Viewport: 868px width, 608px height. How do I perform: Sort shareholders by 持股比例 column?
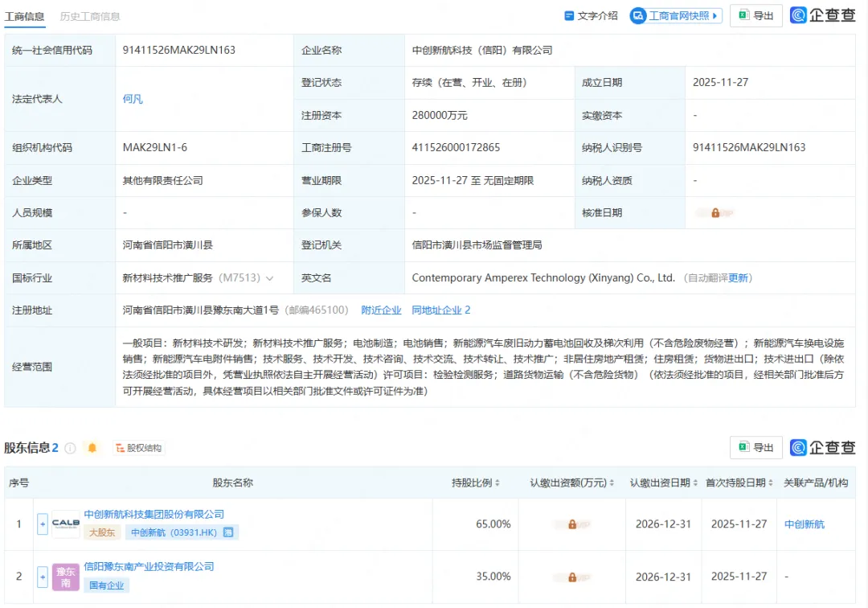[x=475, y=483]
